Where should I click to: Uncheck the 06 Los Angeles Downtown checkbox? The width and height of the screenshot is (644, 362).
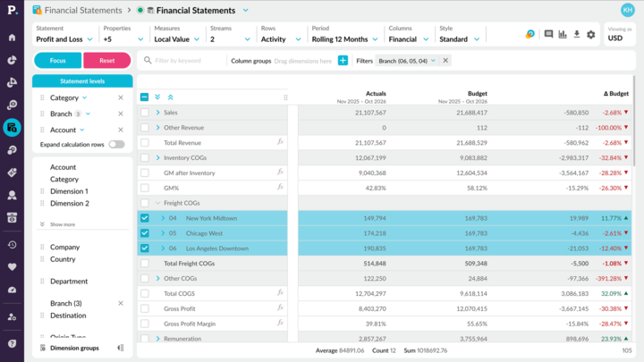coord(145,248)
